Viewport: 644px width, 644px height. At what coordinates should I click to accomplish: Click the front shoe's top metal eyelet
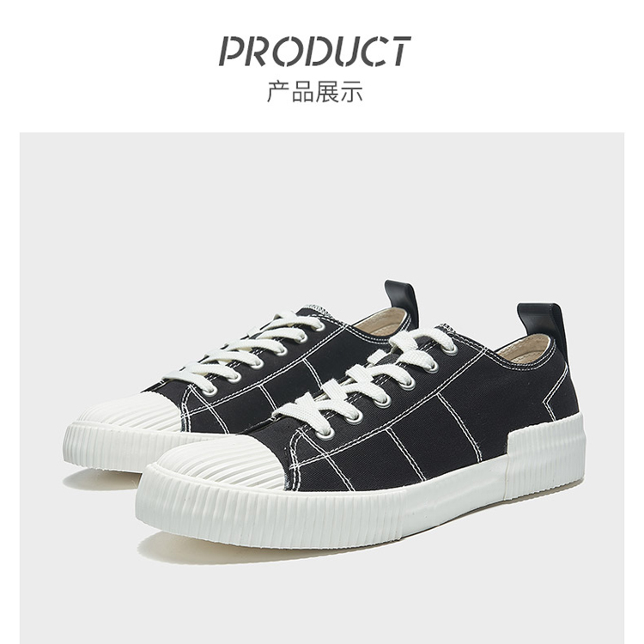point(450,350)
